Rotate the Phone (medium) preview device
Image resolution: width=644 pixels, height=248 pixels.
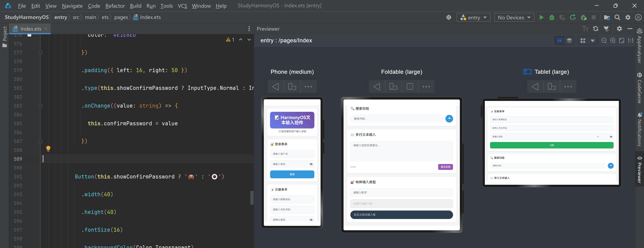(x=292, y=87)
